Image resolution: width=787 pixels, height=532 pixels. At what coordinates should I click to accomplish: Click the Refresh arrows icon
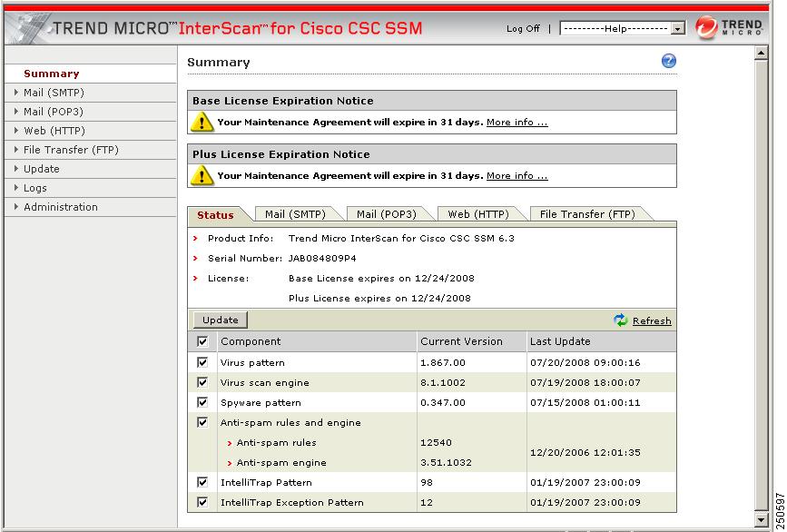click(x=621, y=320)
